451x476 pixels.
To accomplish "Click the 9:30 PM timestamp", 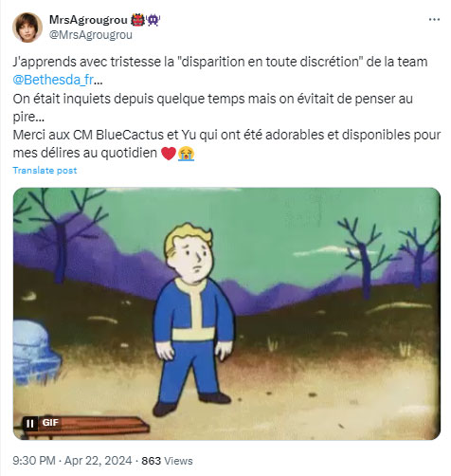I will 34,461.
